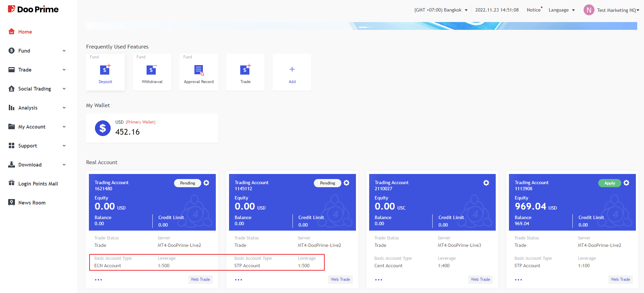The height and width of the screenshot is (293, 644).
Task: Open the Notice link in header
Action: 533,10
